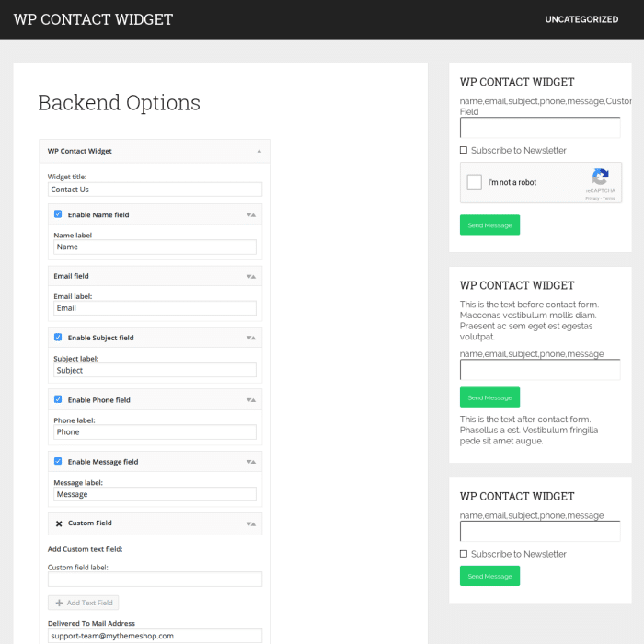644x644 pixels.
Task: Click the Widget title input field
Action: click(x=155, y=190)
